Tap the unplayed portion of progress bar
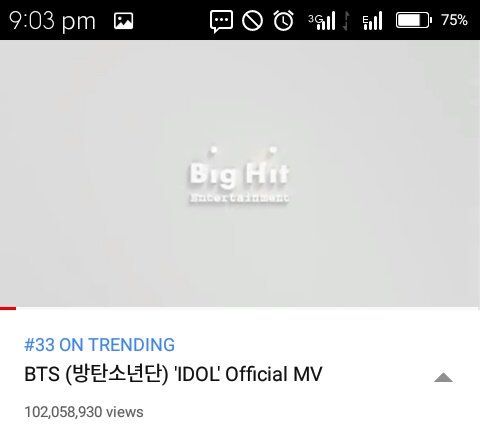 click(x=248, y=308)
